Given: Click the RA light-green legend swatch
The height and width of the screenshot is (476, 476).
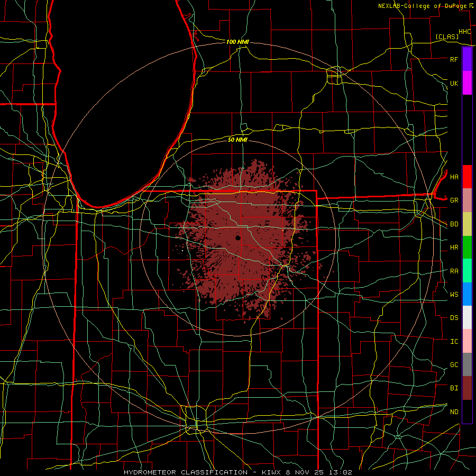Looking at the screenshot, I should point(467,271).
